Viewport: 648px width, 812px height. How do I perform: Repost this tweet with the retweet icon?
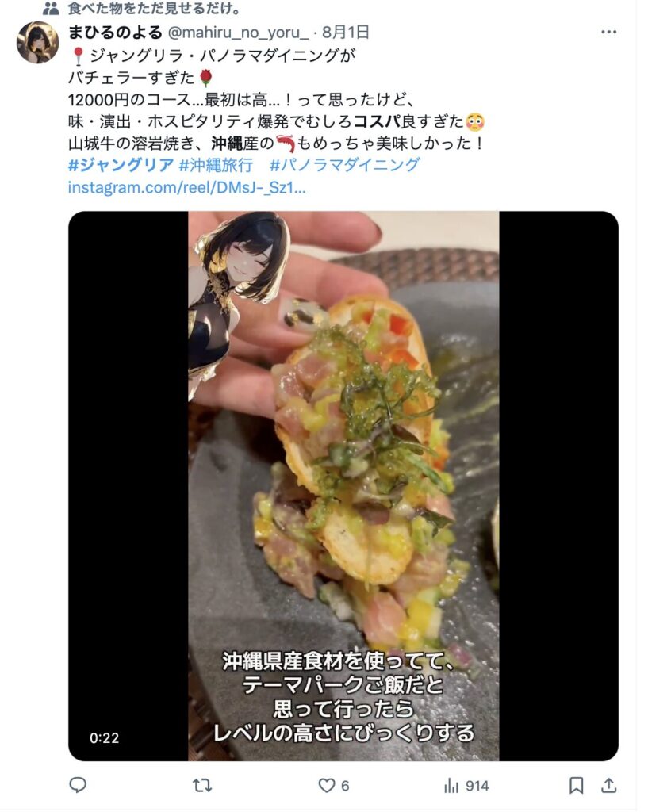pos(202,786)
